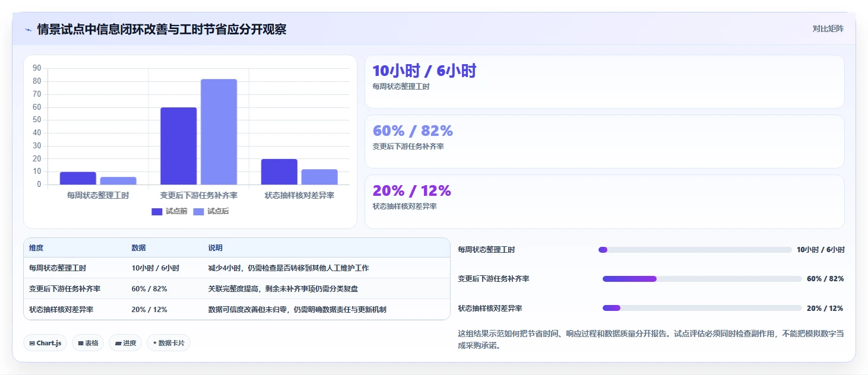Click progress value 10小时 / 6小时
Viewport: 868px width, 375px height.
point(821,250)
